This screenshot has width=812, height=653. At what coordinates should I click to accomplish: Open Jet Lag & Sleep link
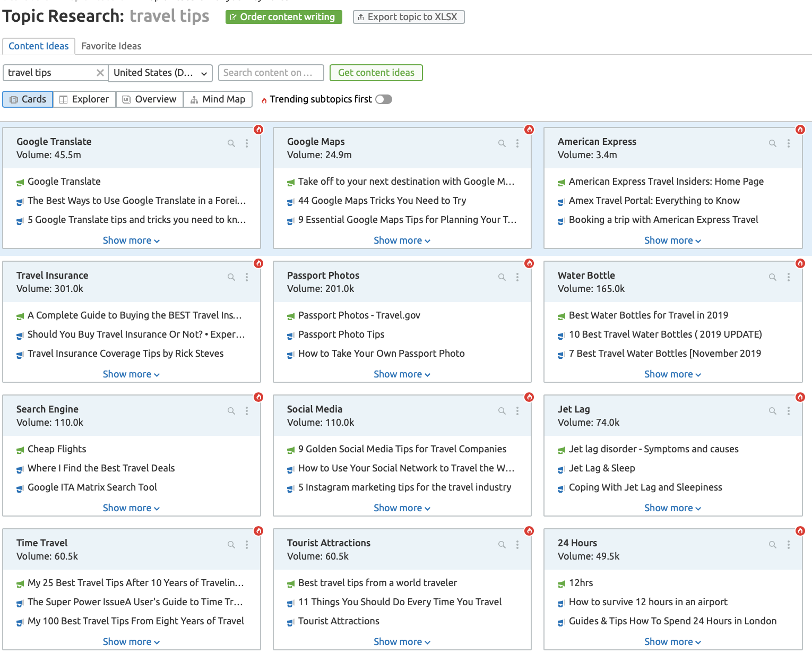coord(602,468)
